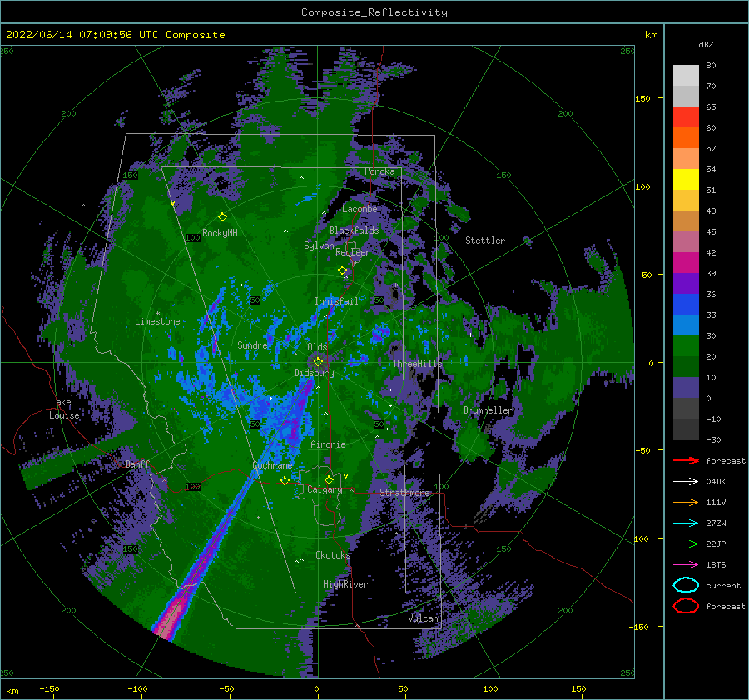Viewport: 749px width, 700px height.
Task: Click the orange 111V arrow legend icon
Action: pyautogui.click(x=686, y=502)
